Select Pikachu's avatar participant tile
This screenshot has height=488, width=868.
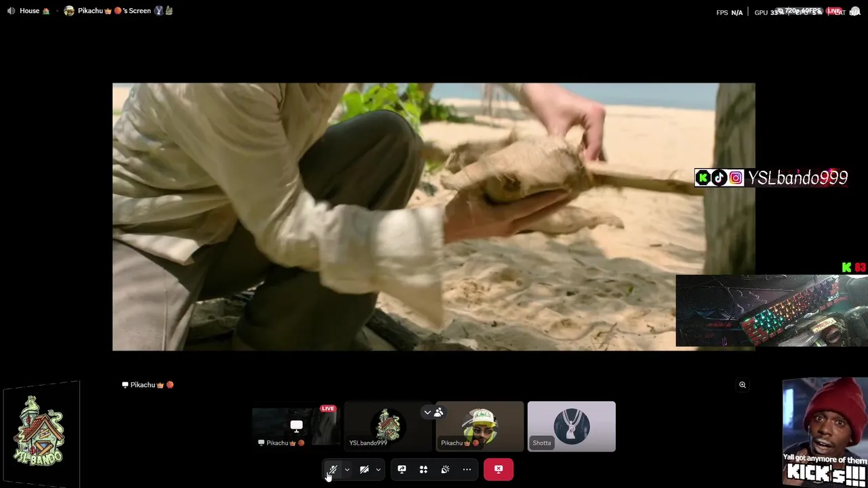479,426
